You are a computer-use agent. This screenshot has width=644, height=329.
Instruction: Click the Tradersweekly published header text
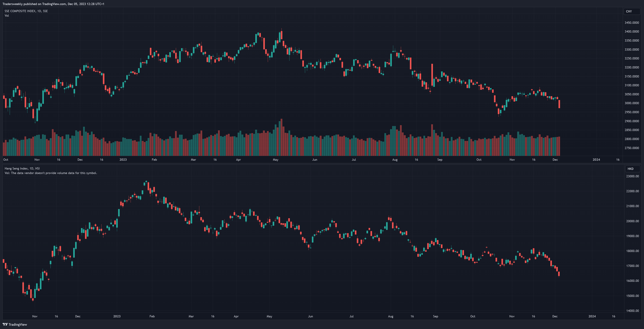(53, 4)
